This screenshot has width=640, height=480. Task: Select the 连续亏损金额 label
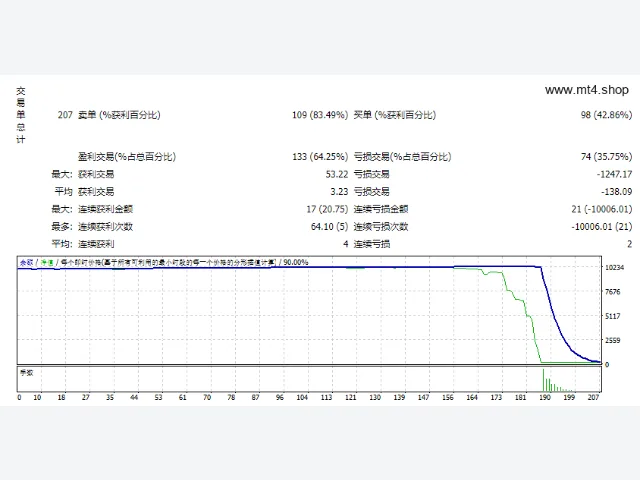click(x=381, y=209)
